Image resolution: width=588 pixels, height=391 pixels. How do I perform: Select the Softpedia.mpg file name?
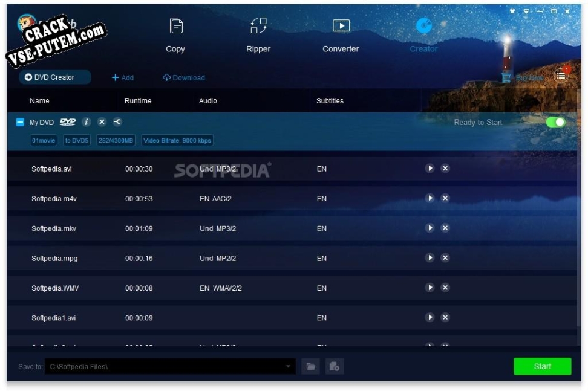54,259
